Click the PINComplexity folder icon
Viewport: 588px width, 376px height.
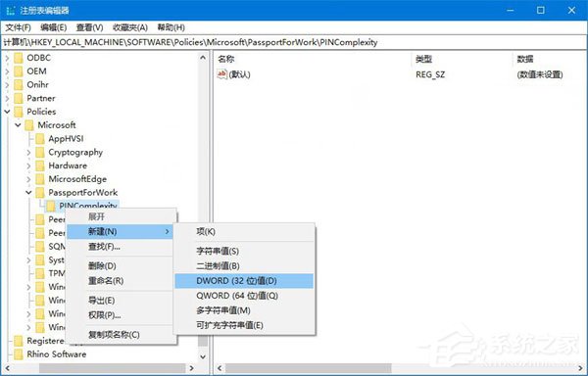click(51, 206)
